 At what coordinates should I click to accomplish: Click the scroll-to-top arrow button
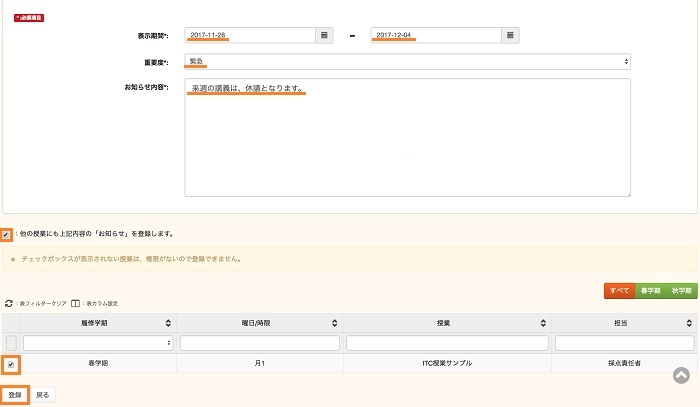[x=681, y=376]
